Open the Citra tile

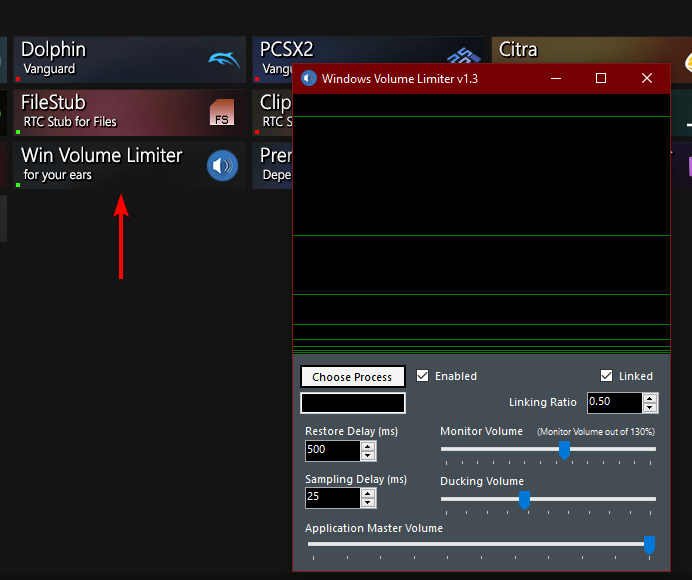point(591,50)
